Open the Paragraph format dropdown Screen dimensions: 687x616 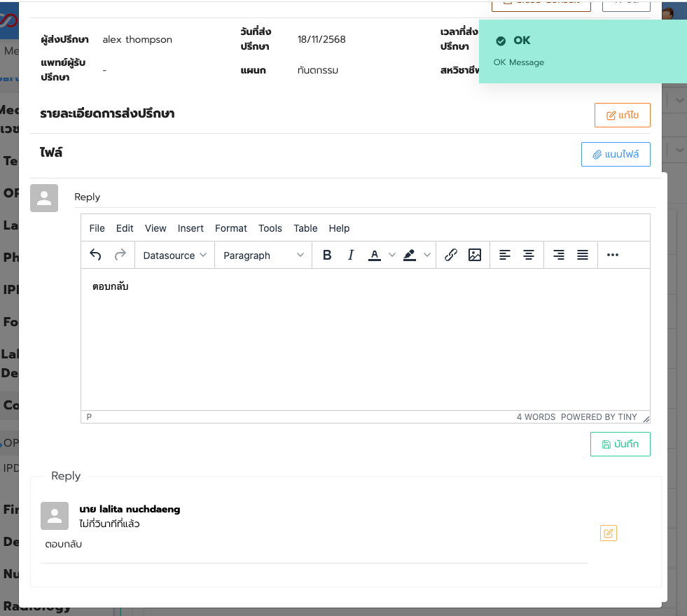pyautogui.click(x=263, y=255)
